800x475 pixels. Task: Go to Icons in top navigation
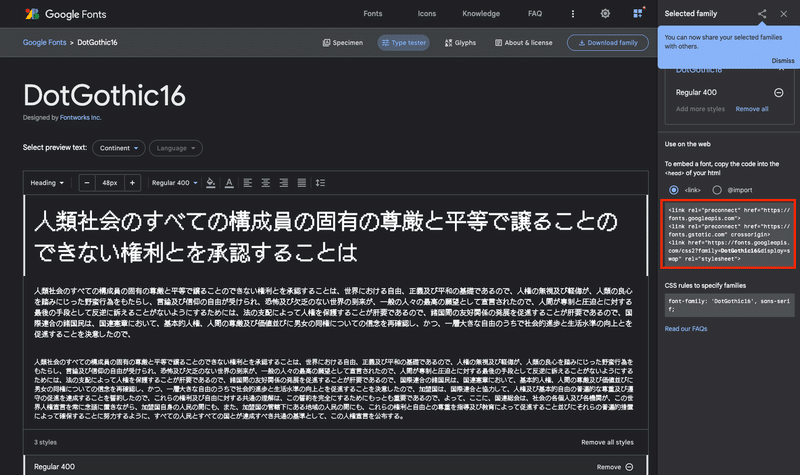tap(427, 14)
